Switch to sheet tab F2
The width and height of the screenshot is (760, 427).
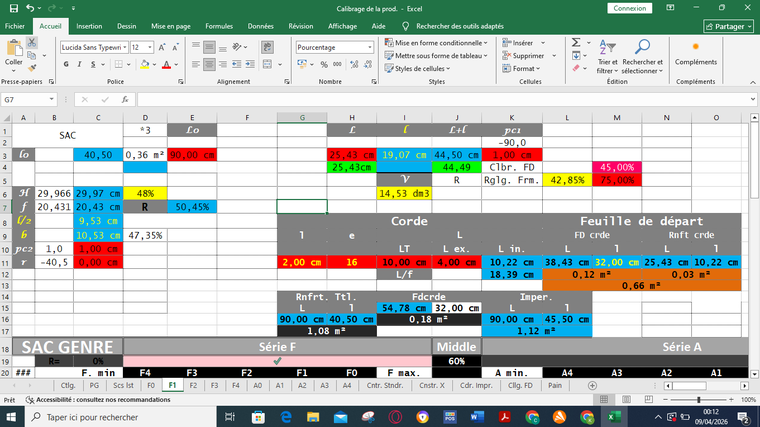(x=193, y=385)
